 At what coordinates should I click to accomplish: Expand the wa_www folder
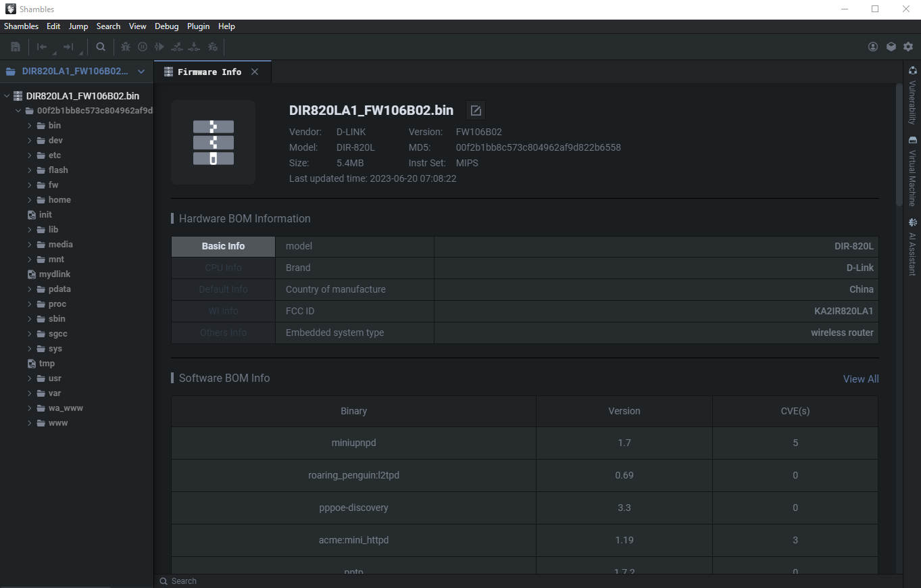click(x=30, y=408)
